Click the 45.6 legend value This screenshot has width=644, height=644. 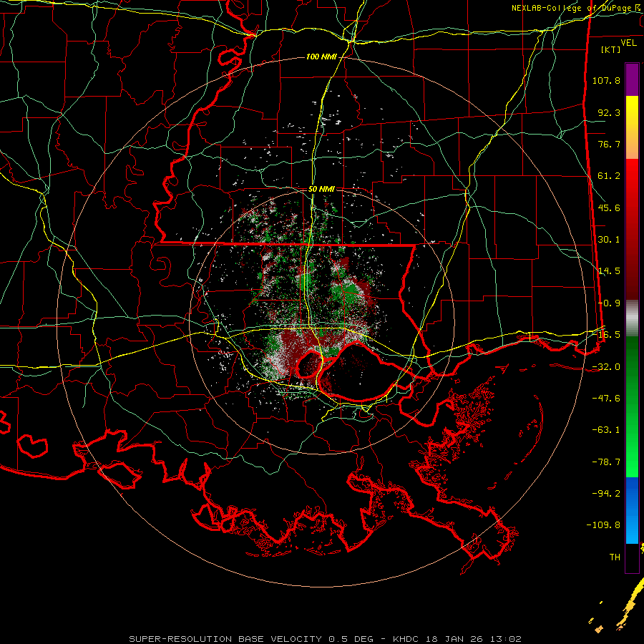pyautogui.click(x=609, y=208)
